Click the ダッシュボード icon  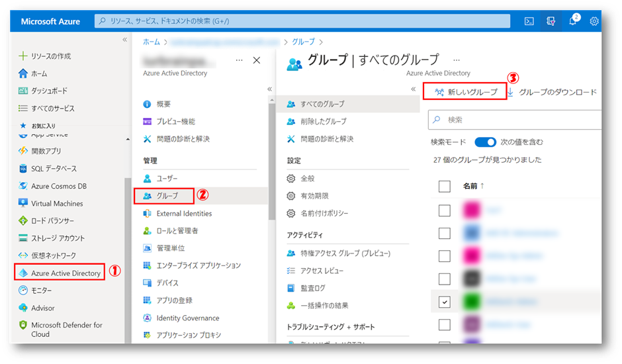coord(23,91)
